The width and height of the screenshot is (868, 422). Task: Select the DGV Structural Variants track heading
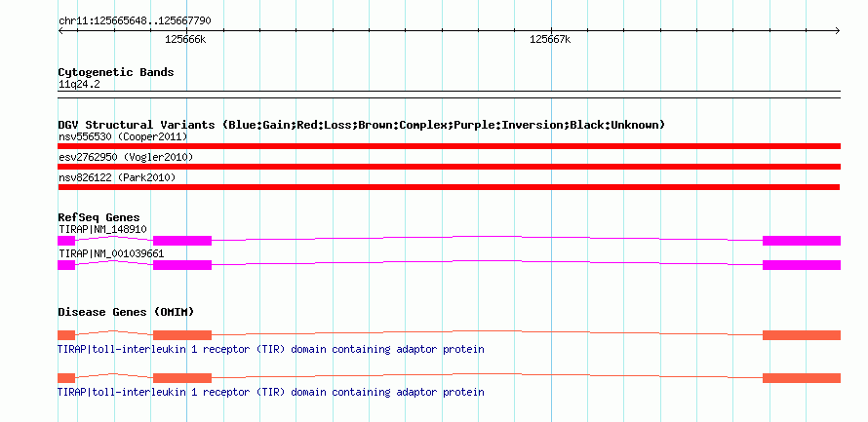click(x=362, y=125)
